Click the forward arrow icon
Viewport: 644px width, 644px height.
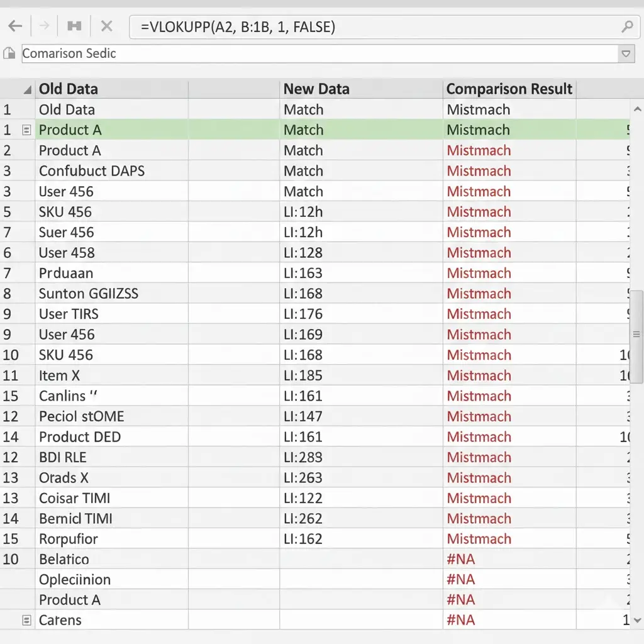(44, 26)
